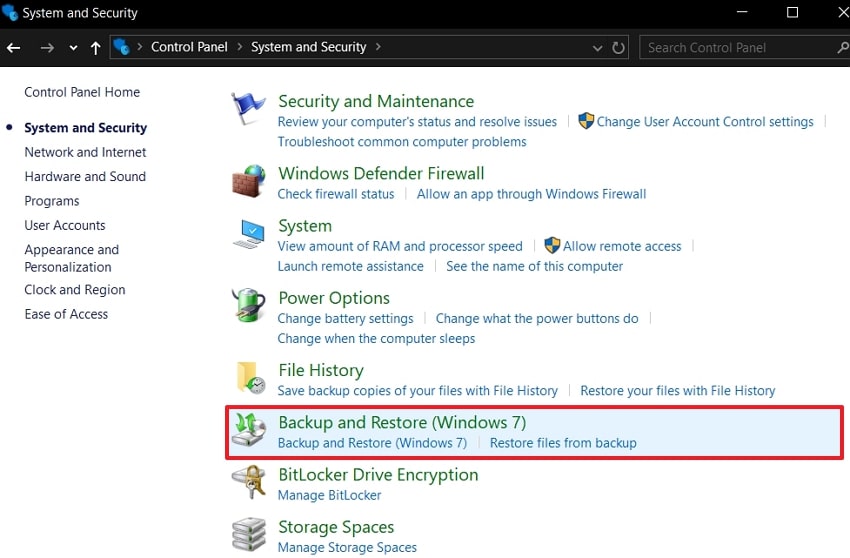Expand the chevron after System and Security
Screen dimensions: 850x558
[378, 47]
